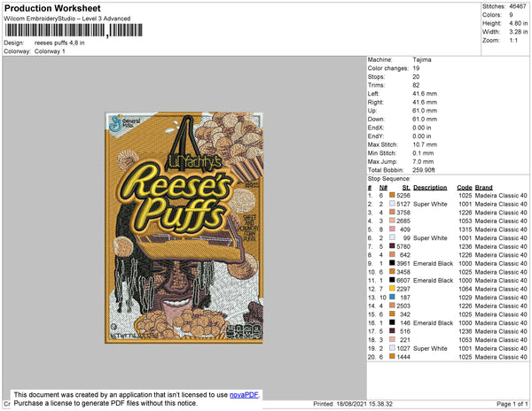Click 'Emerald Black' in the 3961 row
The width and height of the screenshot is (532, 411).
pyautogui.click(x=434, y=263)
